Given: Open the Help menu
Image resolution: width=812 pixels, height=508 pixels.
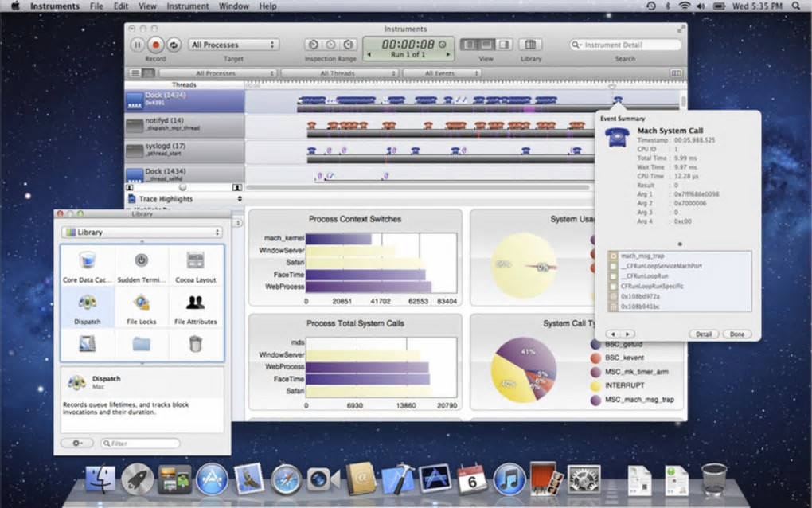Looking at the screenshot, I should pyautogui.click(x=267, y=6).
